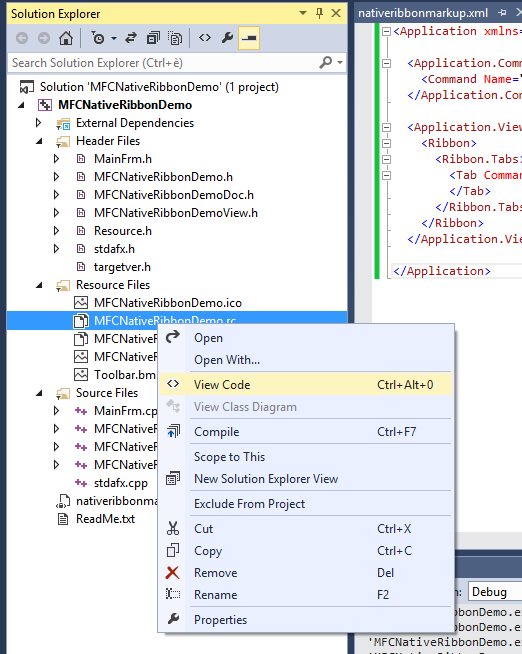Expand the MainFrm.cpp node

point(56,410)
